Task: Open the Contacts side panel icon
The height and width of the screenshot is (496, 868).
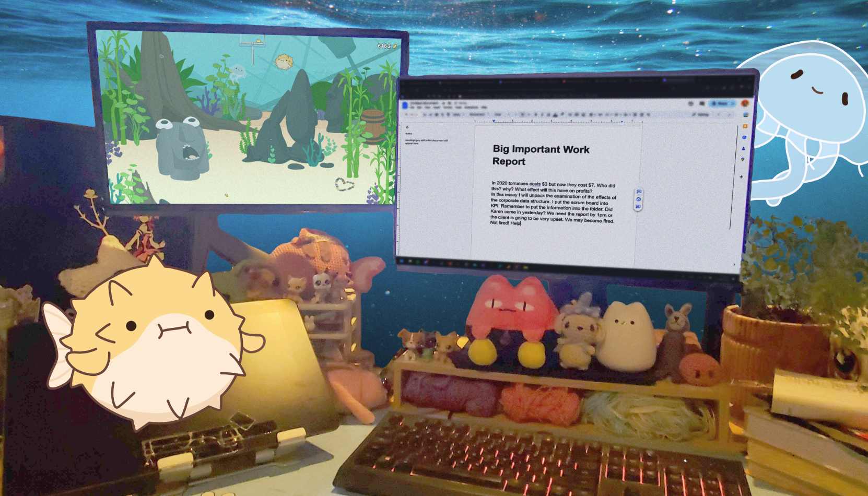Action: (744, 148)
